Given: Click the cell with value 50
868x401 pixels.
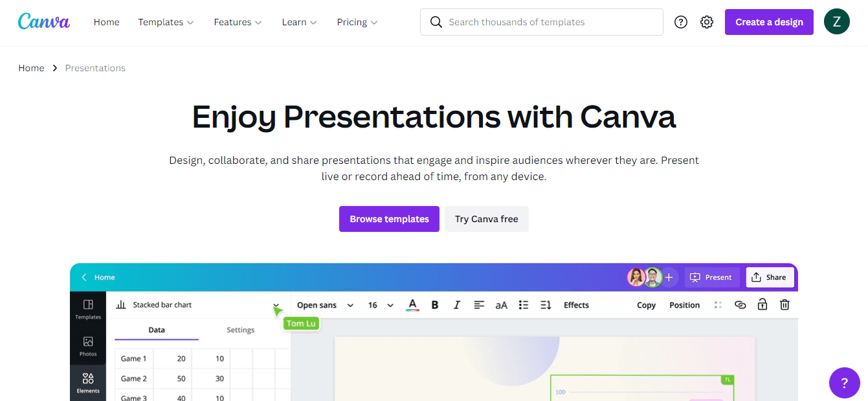Looking at the screenshot, I should pos(173,378).
